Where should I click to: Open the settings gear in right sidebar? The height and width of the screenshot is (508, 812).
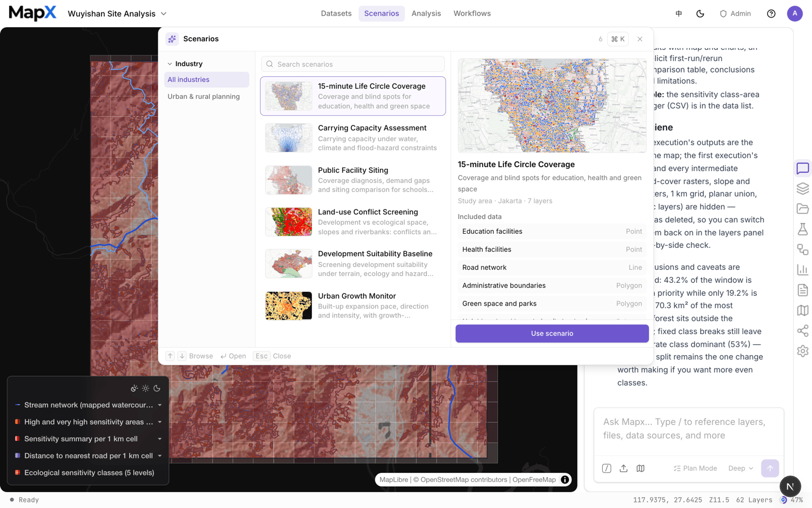pos(802,351)
